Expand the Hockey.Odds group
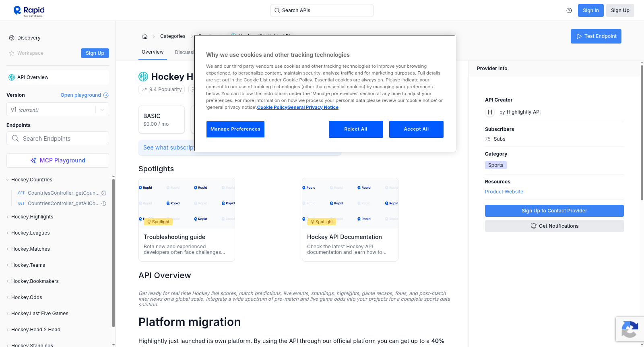 click(8, 297)
